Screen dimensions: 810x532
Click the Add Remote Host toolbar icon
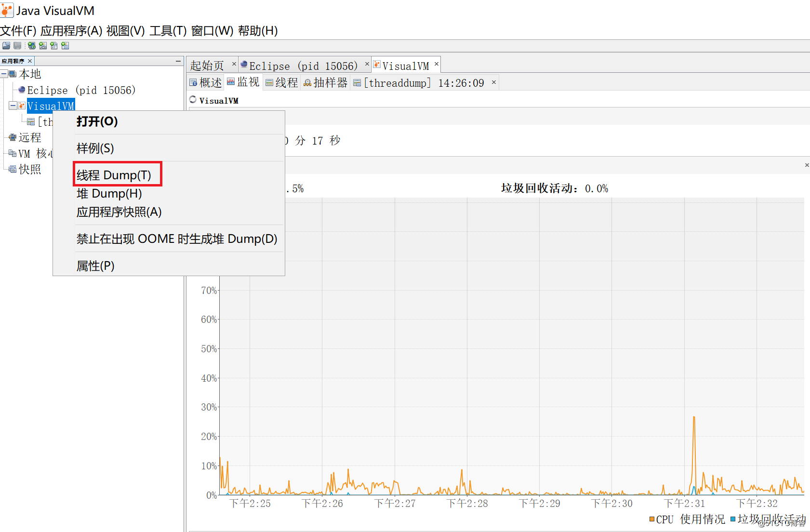click(x=32, y=46)
